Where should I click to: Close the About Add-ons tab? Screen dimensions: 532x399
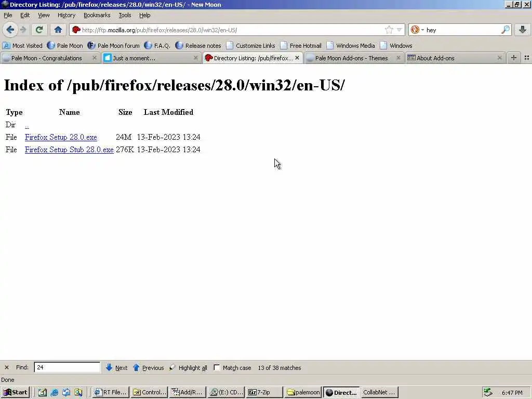499,58
